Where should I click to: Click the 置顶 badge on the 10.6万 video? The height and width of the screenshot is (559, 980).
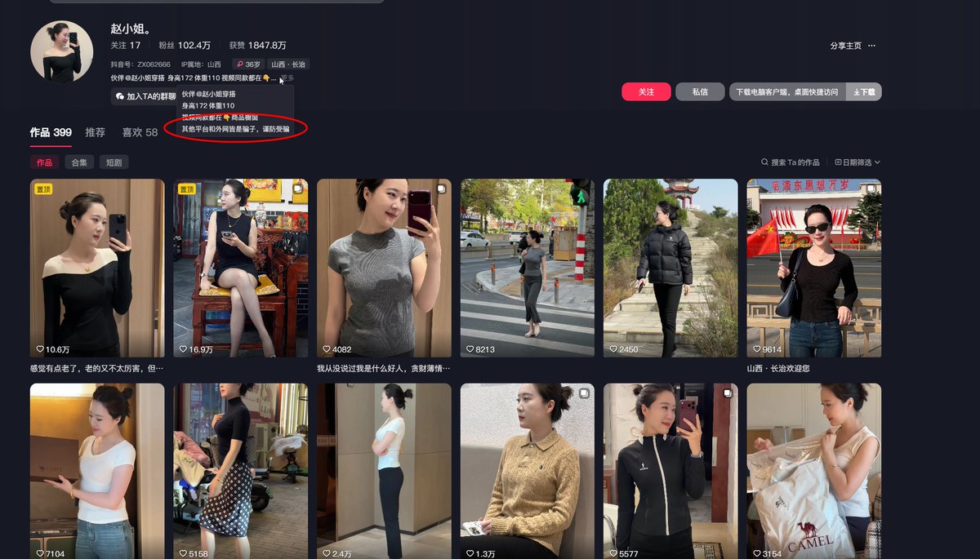[x=43, y=189]
